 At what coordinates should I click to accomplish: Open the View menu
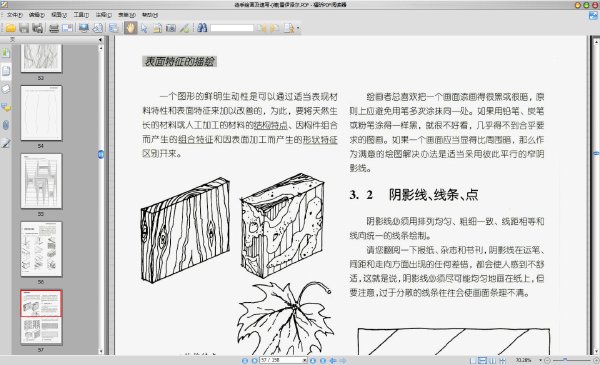tap(59, 15)
